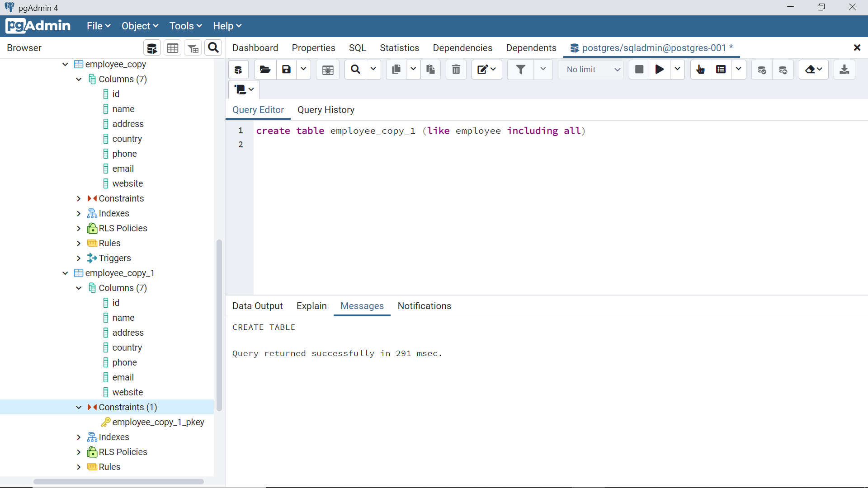Viewport: 868px width, 488px height.
Task: Expand Triggers under employee_copy
Action: coord(79,258)
